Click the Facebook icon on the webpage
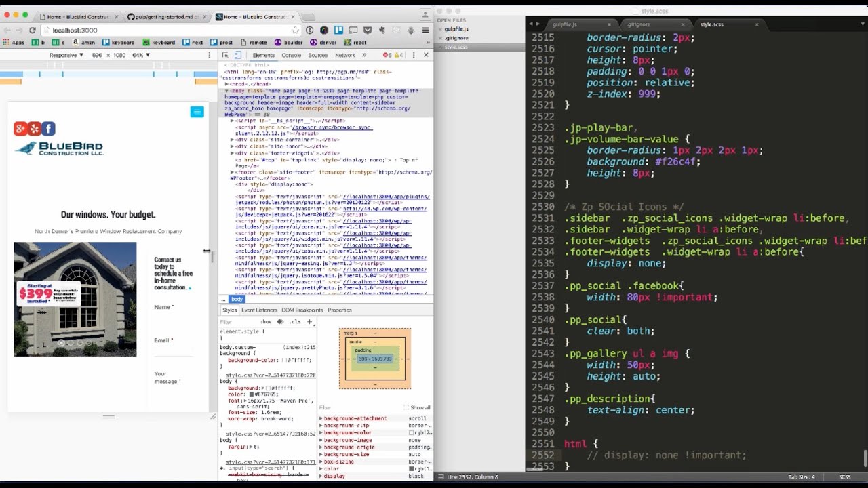The image size is (868, 488). click(49, 129)
